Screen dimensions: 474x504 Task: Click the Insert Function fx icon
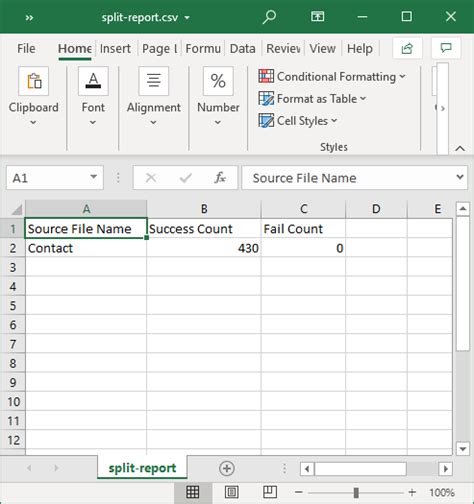click(x=220, y=178)
